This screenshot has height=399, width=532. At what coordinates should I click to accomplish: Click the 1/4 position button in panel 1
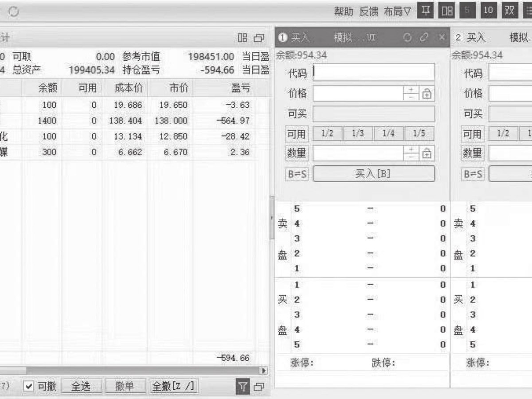tap(389, 134)
